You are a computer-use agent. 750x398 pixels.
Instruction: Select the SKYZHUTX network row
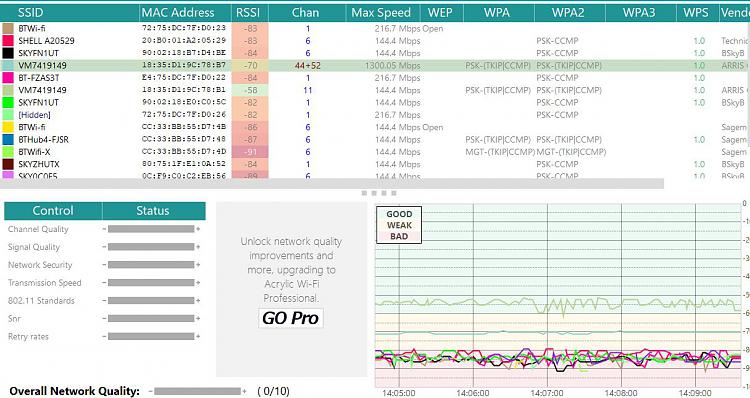click(x=375, y=164)
